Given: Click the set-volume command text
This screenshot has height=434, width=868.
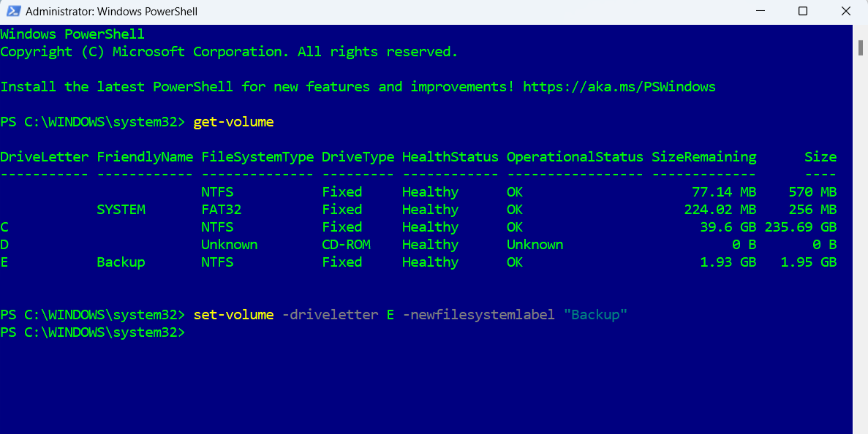Looking at the screenshot, I should 233,315.
